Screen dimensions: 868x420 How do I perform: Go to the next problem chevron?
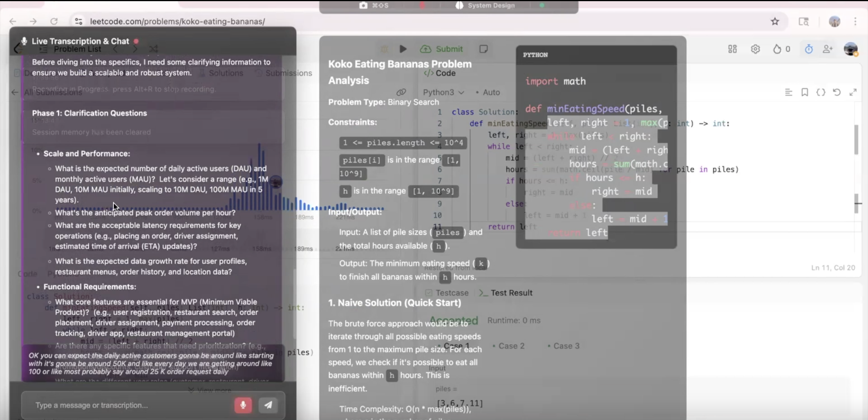point(135,49)
